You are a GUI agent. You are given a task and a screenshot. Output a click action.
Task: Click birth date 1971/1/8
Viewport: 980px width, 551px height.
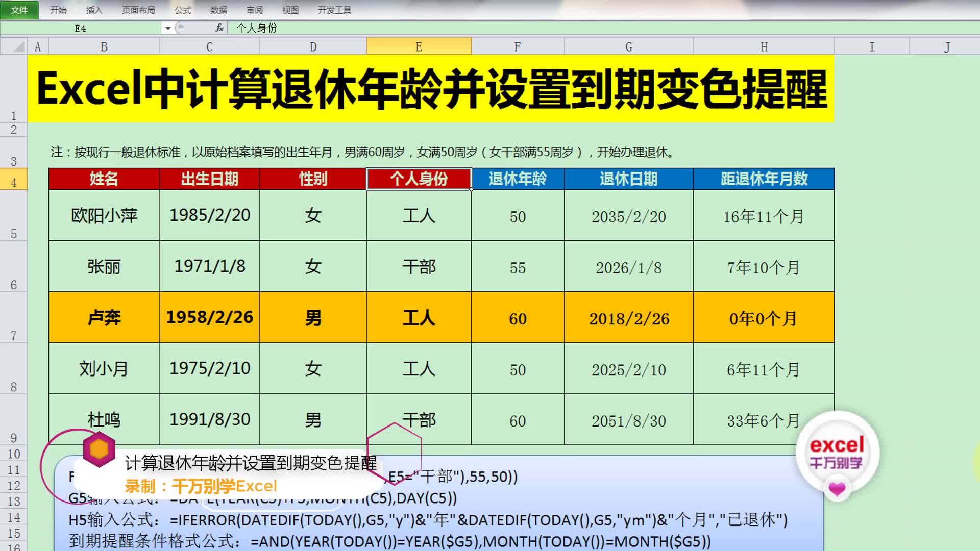(209, 266)
